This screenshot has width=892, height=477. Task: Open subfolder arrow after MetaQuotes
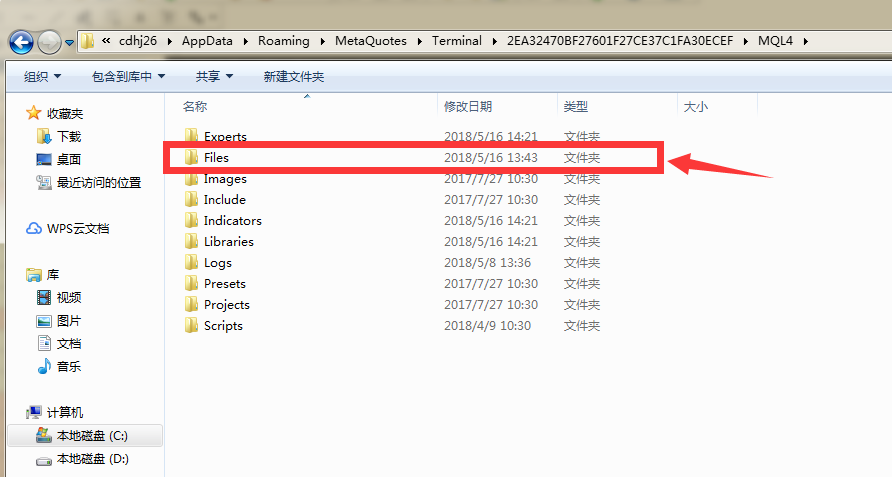tap(420, 41)
